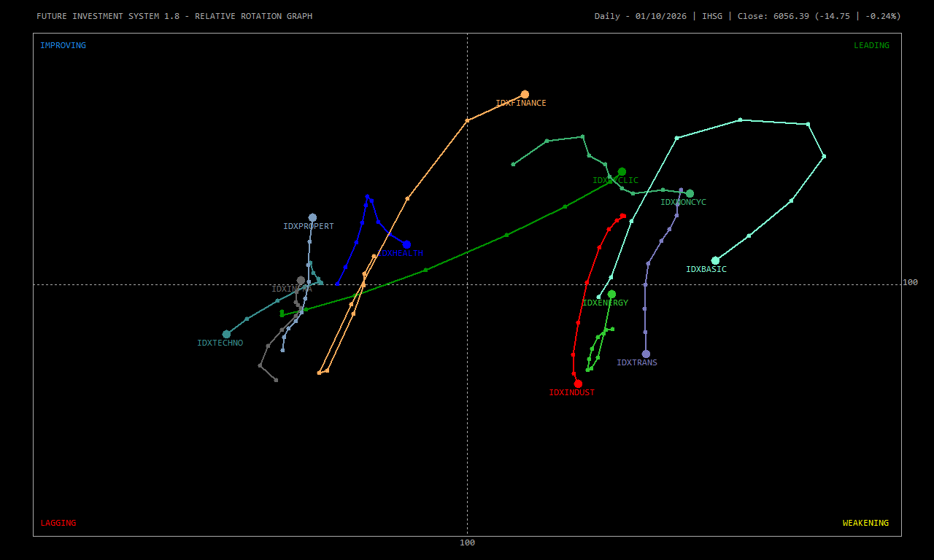Click the 100 label beside the y-axis
934x560 pixels.
pos(911,282)
